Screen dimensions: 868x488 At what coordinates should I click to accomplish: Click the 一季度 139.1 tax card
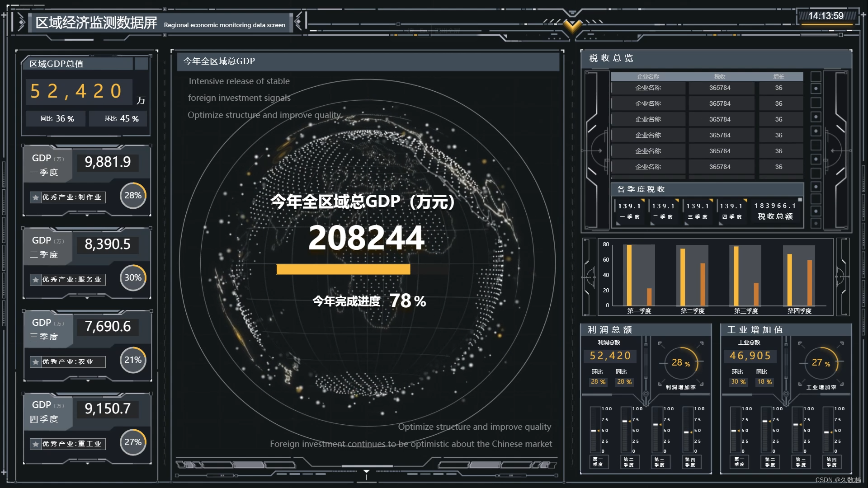tap(629, 211)
